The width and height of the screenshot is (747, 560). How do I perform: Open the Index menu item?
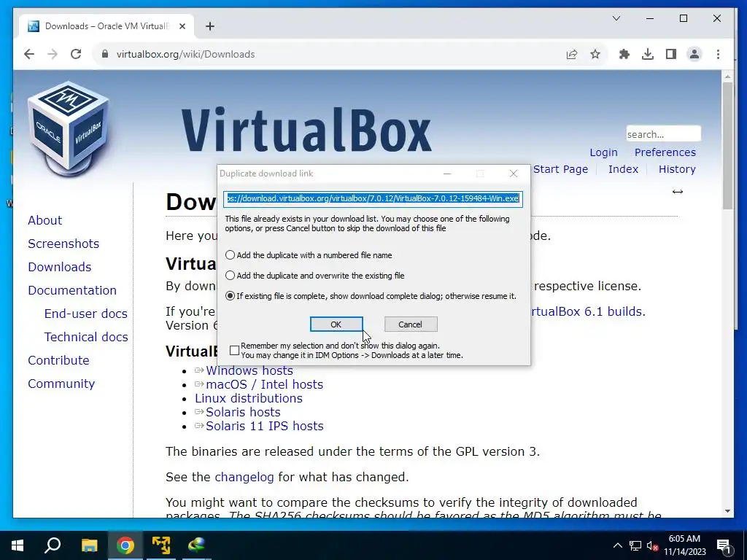[623, 169]
